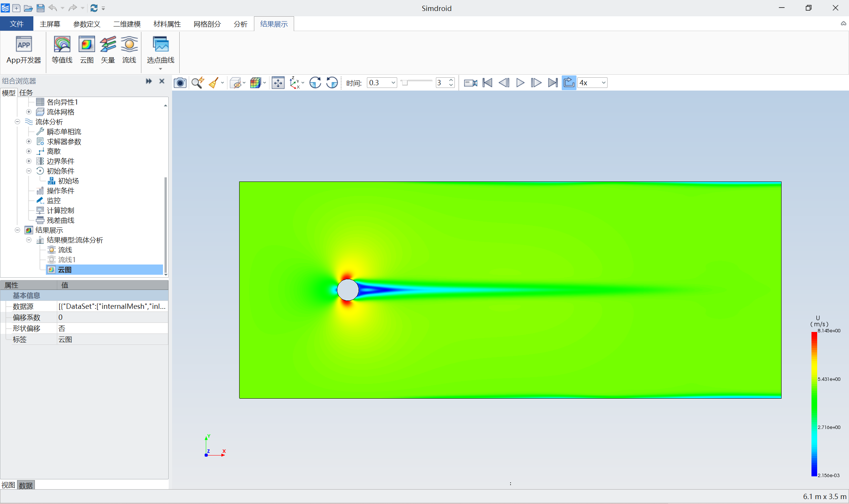
Task: Expand the 求解器参数 tree node
Action: tap(29, 141)
